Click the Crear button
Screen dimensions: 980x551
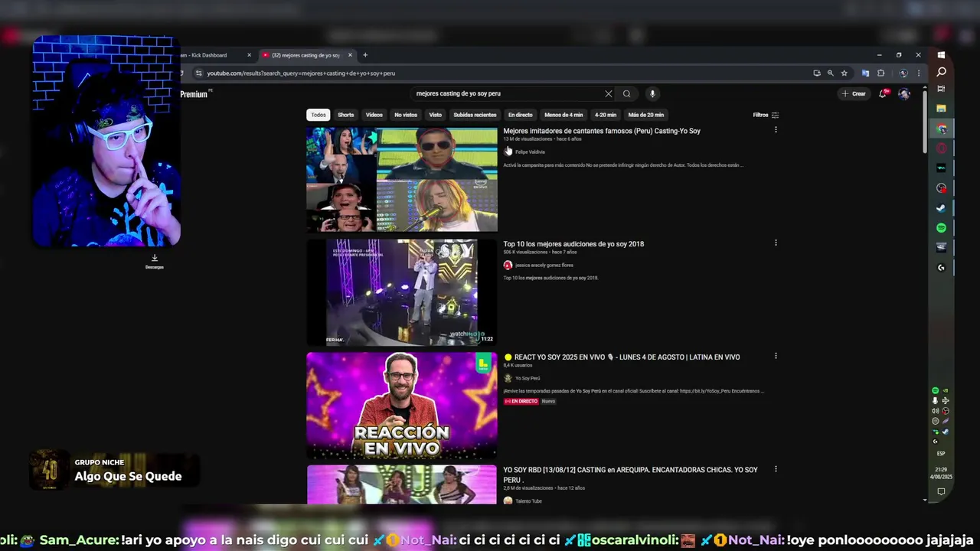coord(854,93)
